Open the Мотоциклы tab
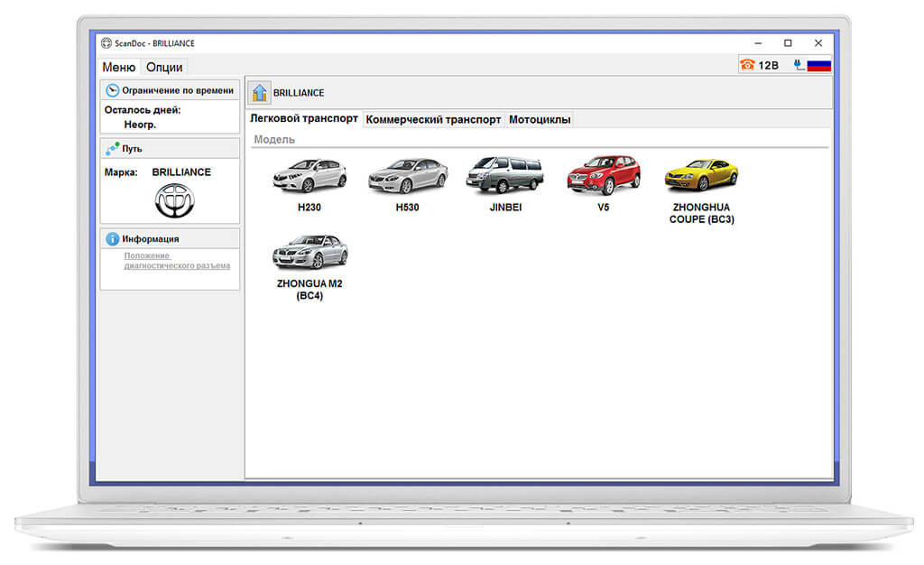Screen dimensions: 924x565 (540, 120)
